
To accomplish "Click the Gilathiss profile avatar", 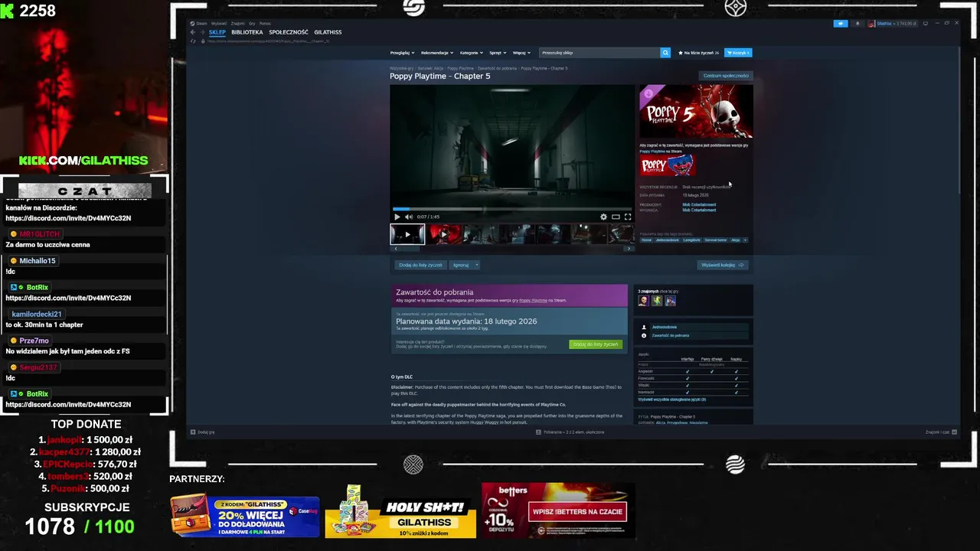I will 871,24.
